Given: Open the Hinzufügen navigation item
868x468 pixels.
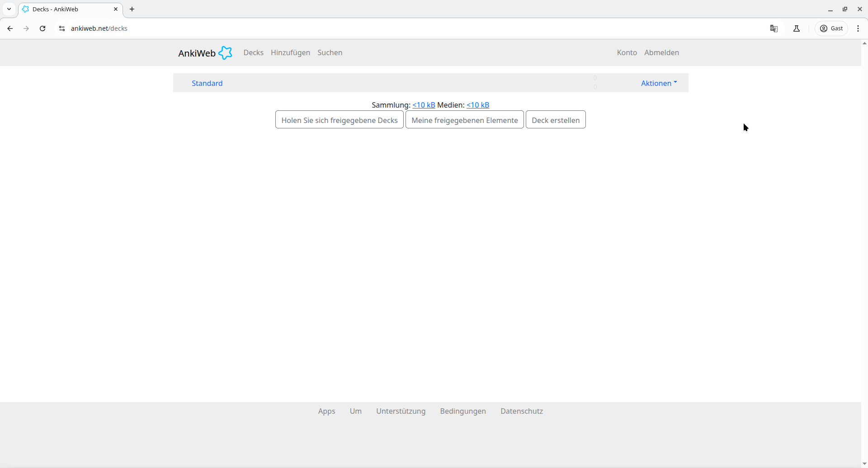Looking at the screenshot, I should tap(290, 52).
